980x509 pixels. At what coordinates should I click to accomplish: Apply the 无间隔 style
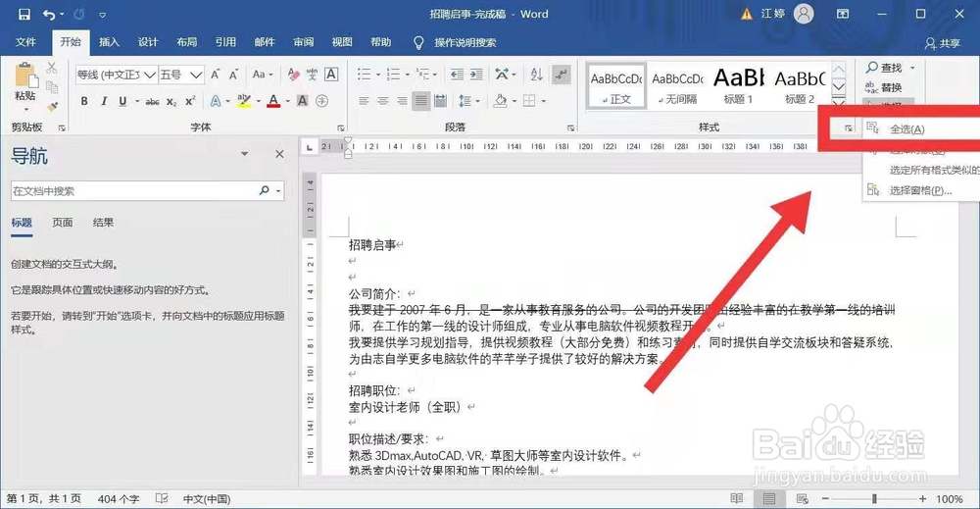coord(677,87)
